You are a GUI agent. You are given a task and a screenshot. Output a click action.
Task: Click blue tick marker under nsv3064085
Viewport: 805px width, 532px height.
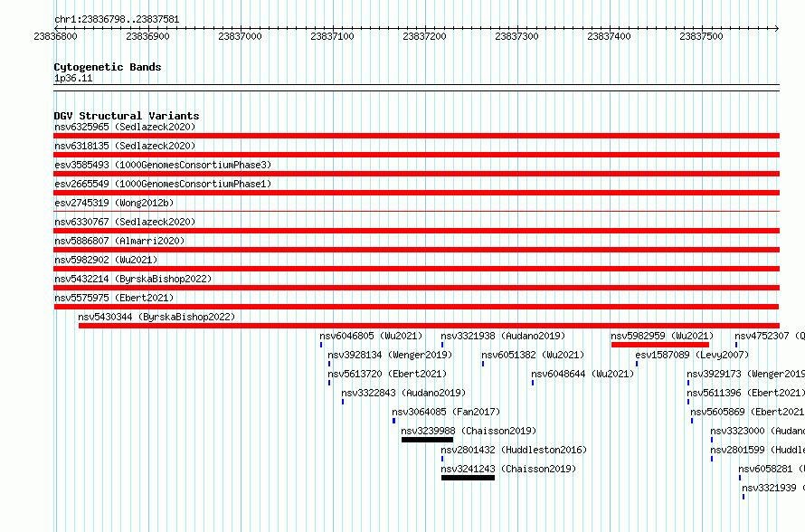coord(393,421)
